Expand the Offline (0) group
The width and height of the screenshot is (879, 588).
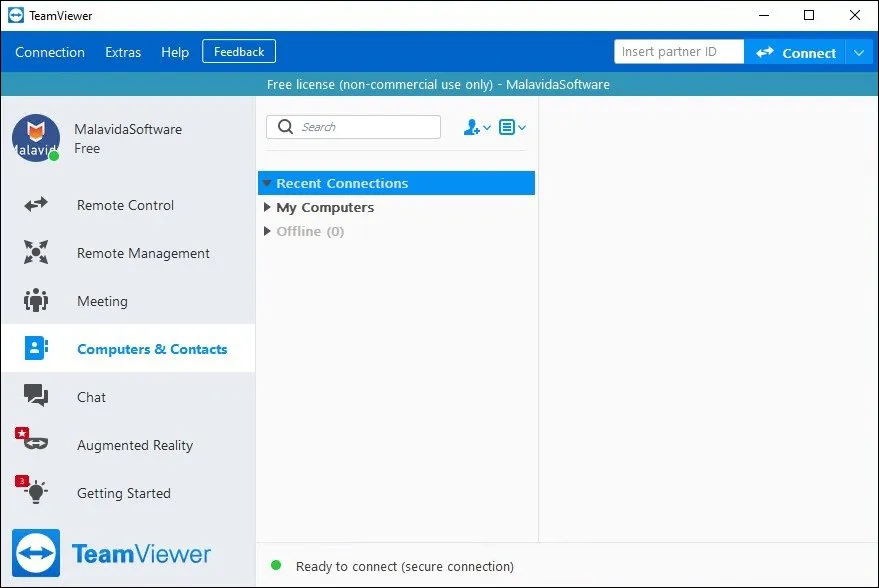pyautogui.click(x=267, y=232)
